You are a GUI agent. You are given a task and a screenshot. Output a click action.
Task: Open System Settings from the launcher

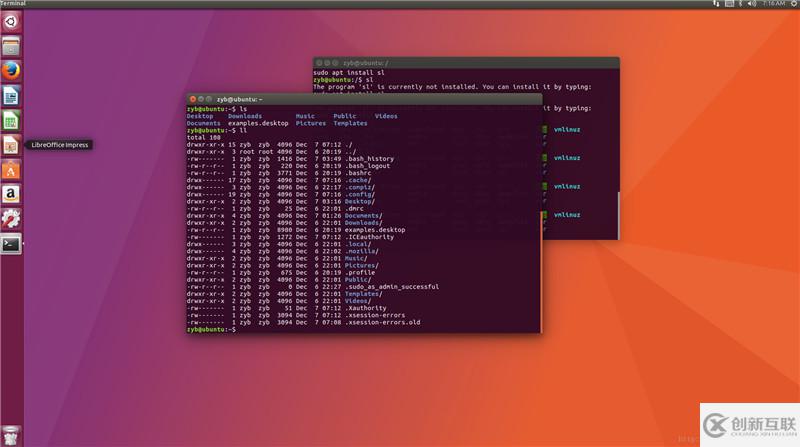11,219
